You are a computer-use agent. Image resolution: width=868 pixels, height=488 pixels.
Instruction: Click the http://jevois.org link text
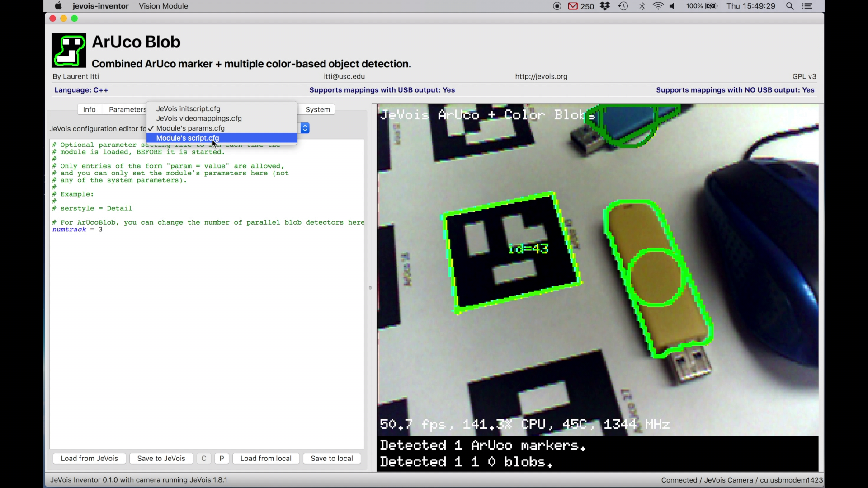pos(541,76)
